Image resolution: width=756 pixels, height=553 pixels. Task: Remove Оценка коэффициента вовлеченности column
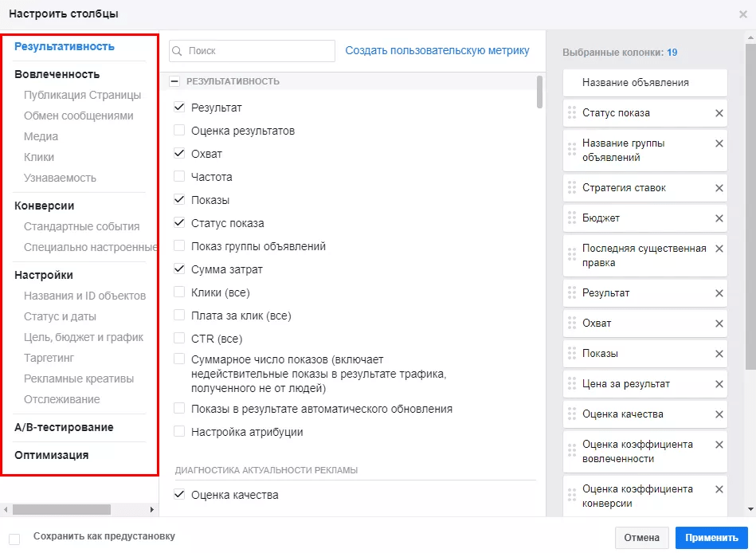[x=719, y=445]
